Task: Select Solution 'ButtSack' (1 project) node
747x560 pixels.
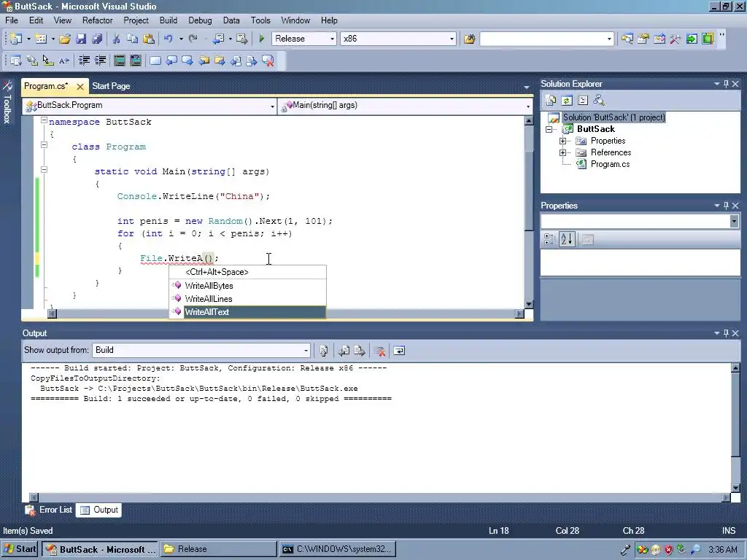Action: pos(614,117)
